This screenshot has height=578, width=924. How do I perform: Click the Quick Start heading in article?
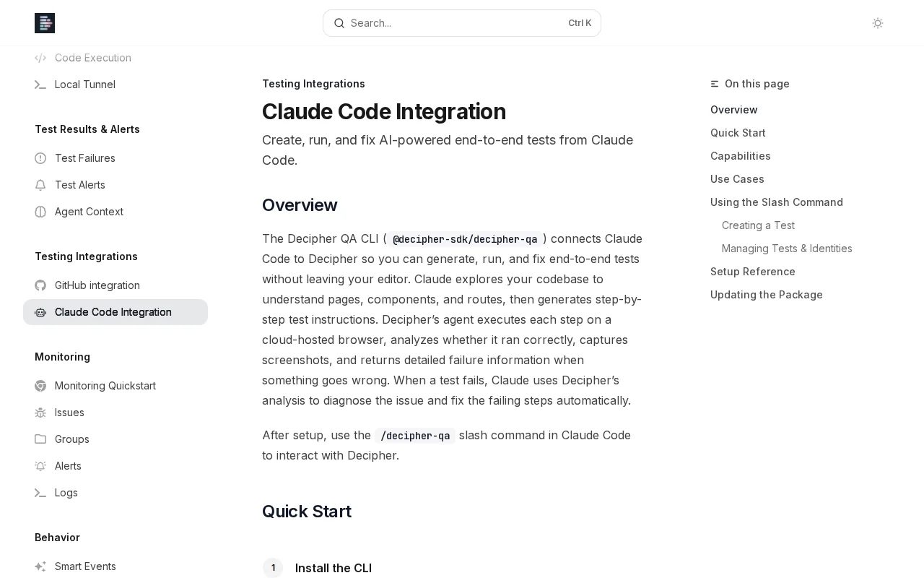pyautogui.click(x=306, y=512)
